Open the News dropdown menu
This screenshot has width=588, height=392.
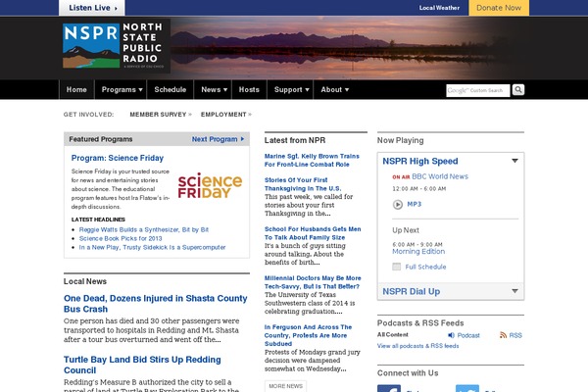213,89
